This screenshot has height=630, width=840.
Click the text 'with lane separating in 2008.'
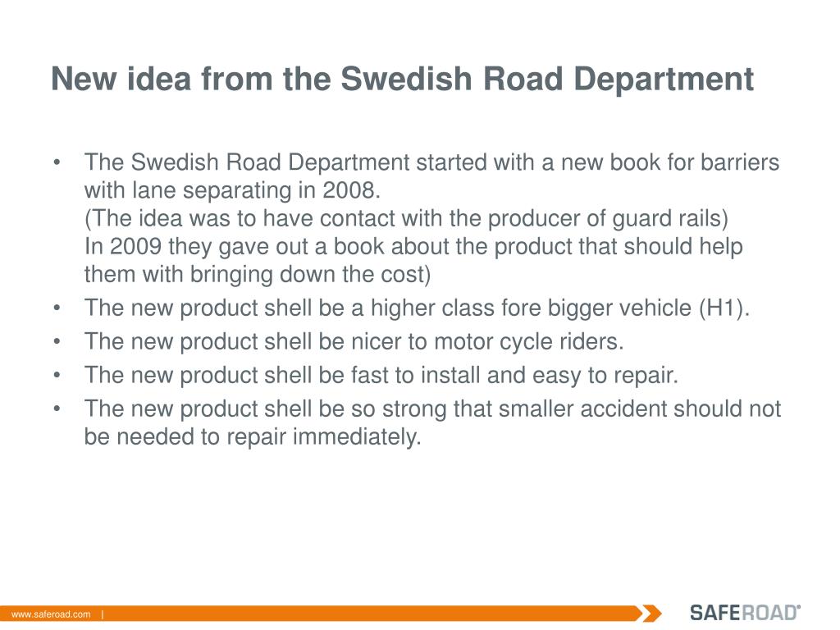point(232,190)
